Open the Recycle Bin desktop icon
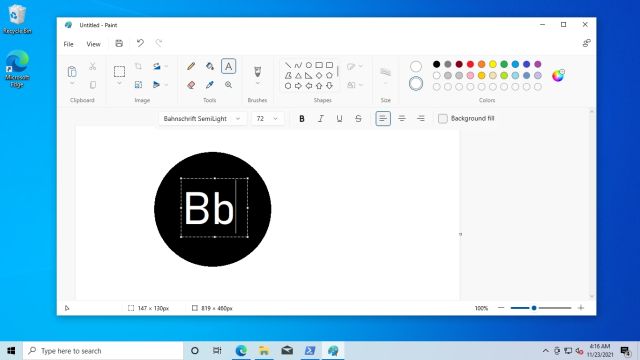This screenshot has height=360, width=640. coord(17,19)
